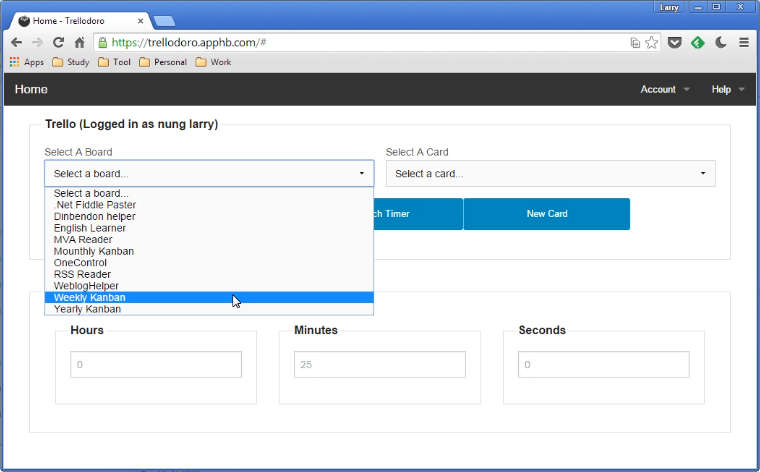Click the green diamond extension icon
The height and width of the screenshot is (472, 760).
(697, 43)
